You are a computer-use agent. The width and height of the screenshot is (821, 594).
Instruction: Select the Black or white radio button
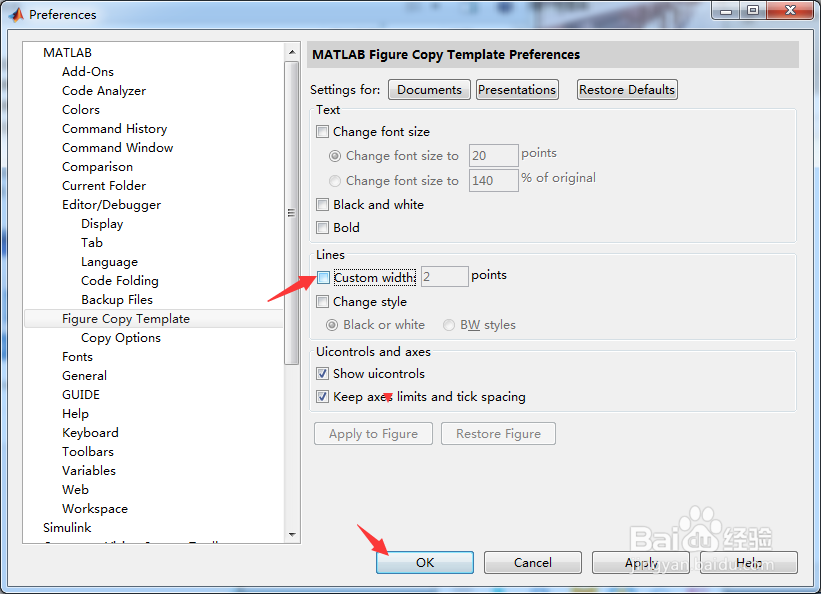[x=332, y=325]
